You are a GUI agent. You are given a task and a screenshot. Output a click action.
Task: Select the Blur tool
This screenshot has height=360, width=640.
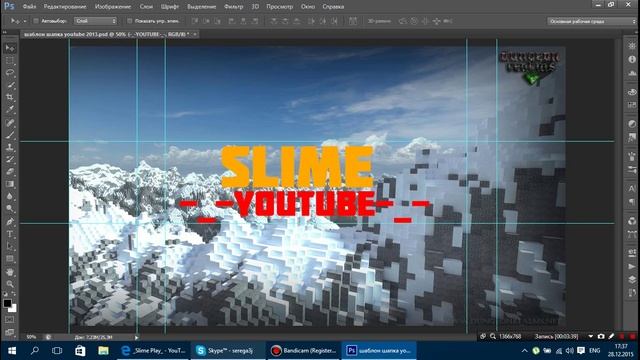[x=10, y=196]
